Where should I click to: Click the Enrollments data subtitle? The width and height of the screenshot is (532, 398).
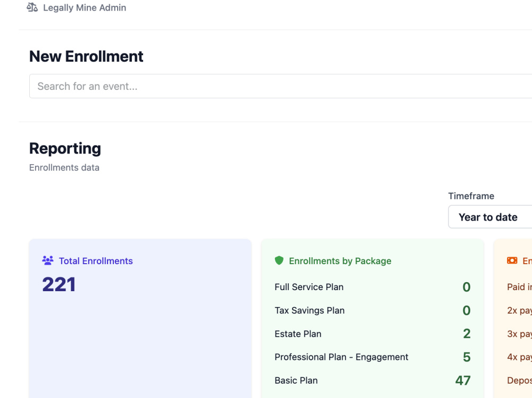pyautogui.click(x=64, y=167)
